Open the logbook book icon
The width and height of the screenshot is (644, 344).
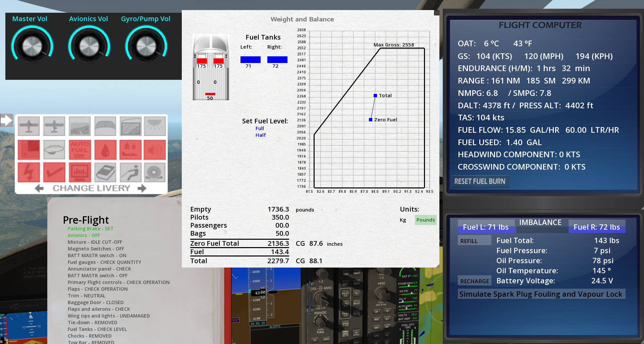coord(105,172)
